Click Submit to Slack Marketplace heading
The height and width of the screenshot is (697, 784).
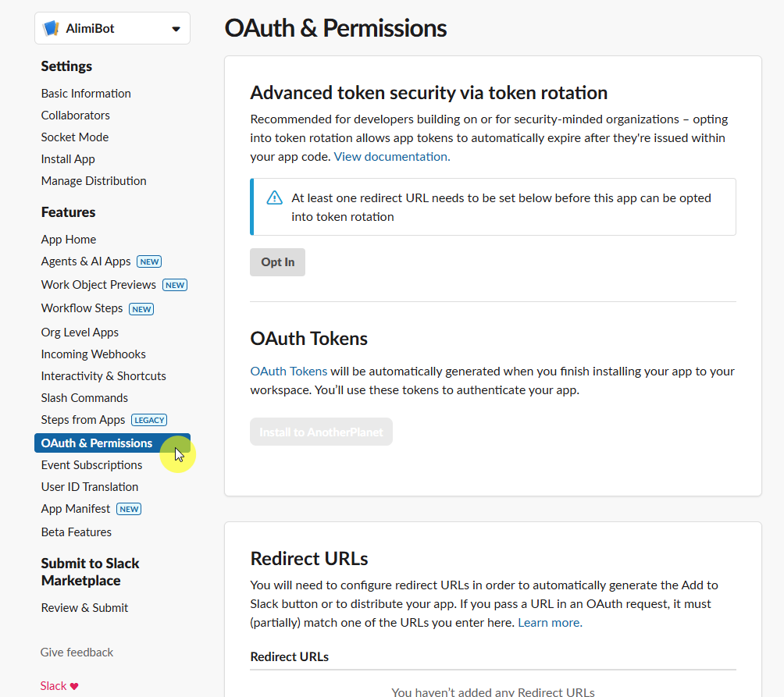91,572
